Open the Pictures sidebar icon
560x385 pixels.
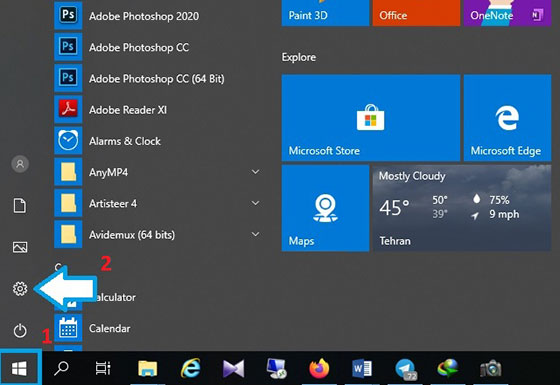point(20,247)
